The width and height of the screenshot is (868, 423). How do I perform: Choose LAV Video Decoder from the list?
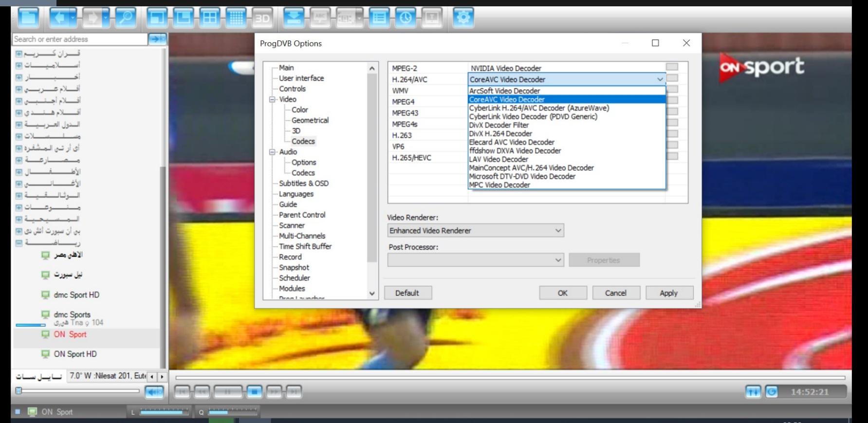(x=567, y=159)
